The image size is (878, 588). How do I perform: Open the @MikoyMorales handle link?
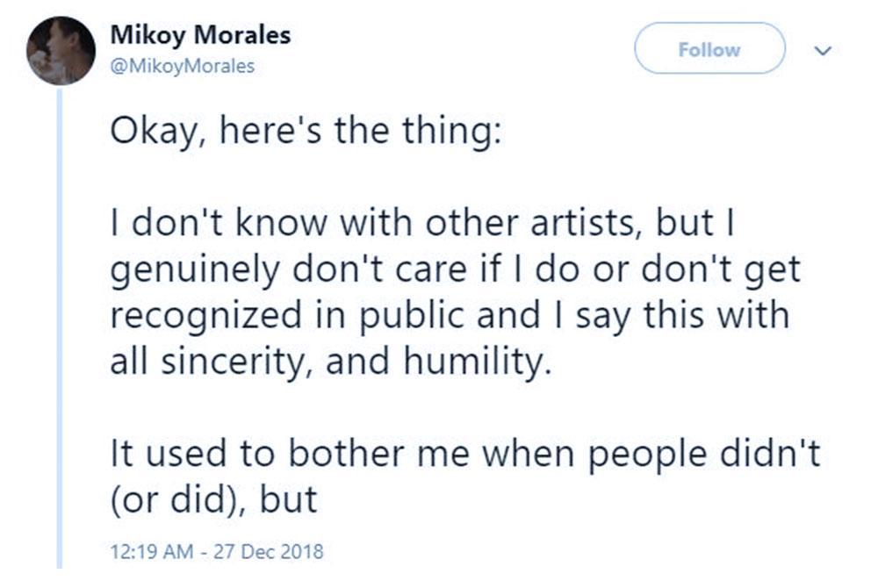[x=182, y=66]
